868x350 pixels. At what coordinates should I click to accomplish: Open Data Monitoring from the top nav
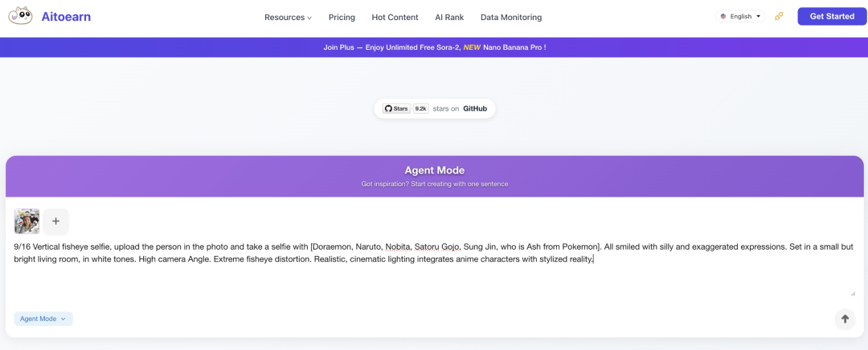pos(511,17)
